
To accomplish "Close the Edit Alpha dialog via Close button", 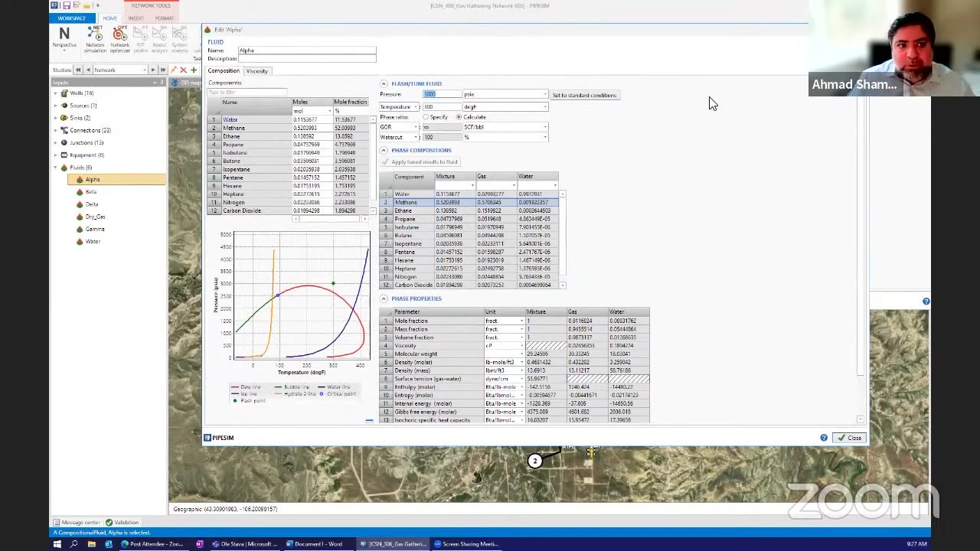I will pos(851,437).
